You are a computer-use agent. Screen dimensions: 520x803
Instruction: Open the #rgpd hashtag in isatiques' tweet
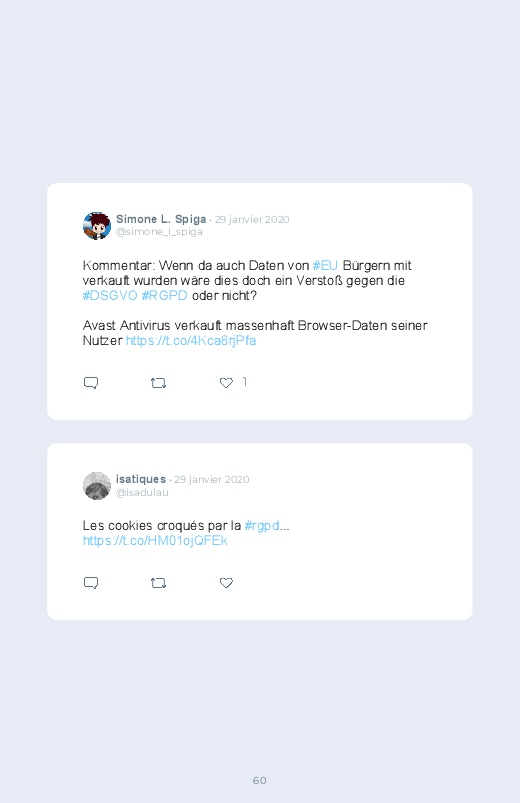tap(262, 525)
